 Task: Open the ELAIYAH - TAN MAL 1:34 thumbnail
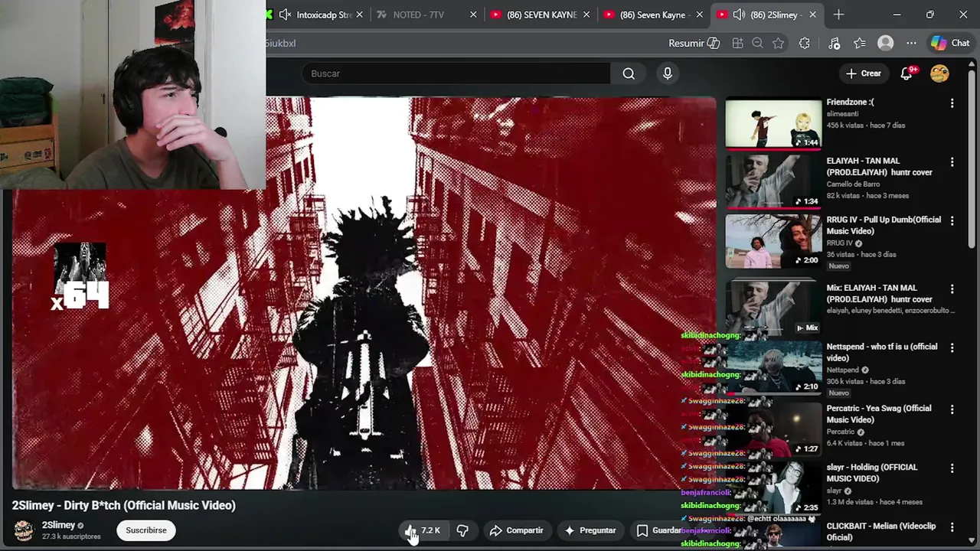(773, 182)
